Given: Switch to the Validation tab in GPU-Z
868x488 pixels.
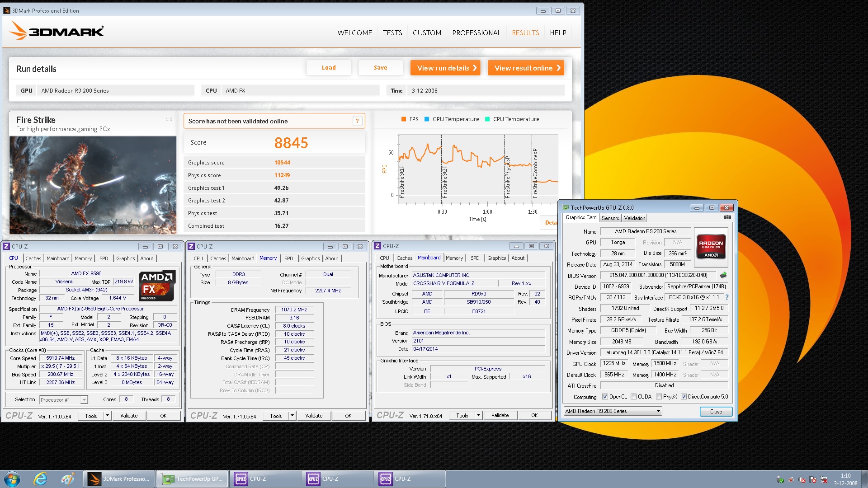Looking at the screenshot, I should 635,218.
